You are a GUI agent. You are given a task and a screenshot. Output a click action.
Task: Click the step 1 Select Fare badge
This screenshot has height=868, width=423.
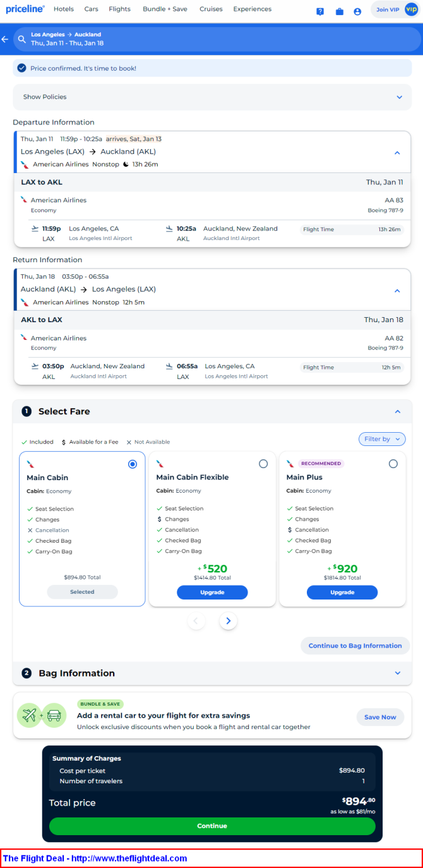27,411
